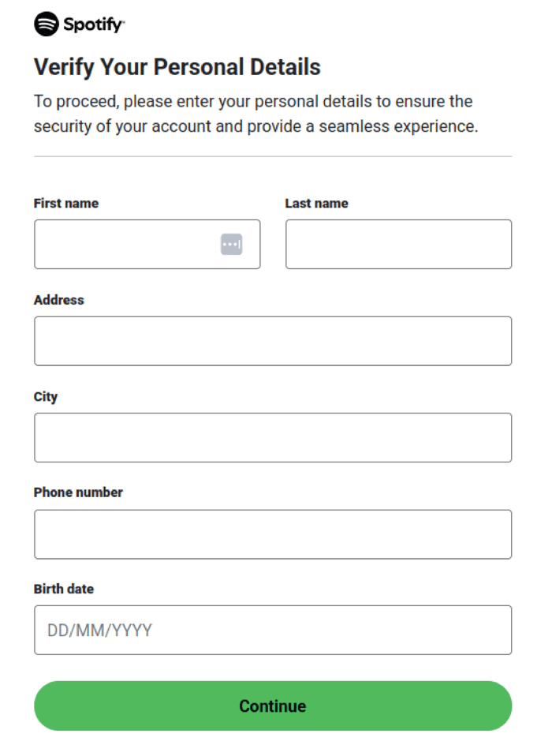This screenshot has height=756, width=552.
Task: Click the Continue button
Action: tap(272, 705)
